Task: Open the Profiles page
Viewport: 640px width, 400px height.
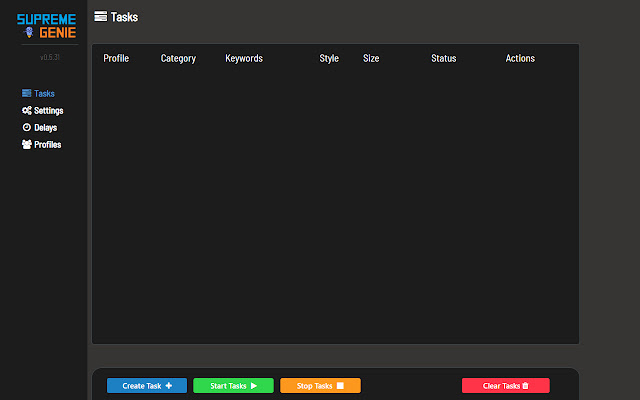Action: click(41, 144)
